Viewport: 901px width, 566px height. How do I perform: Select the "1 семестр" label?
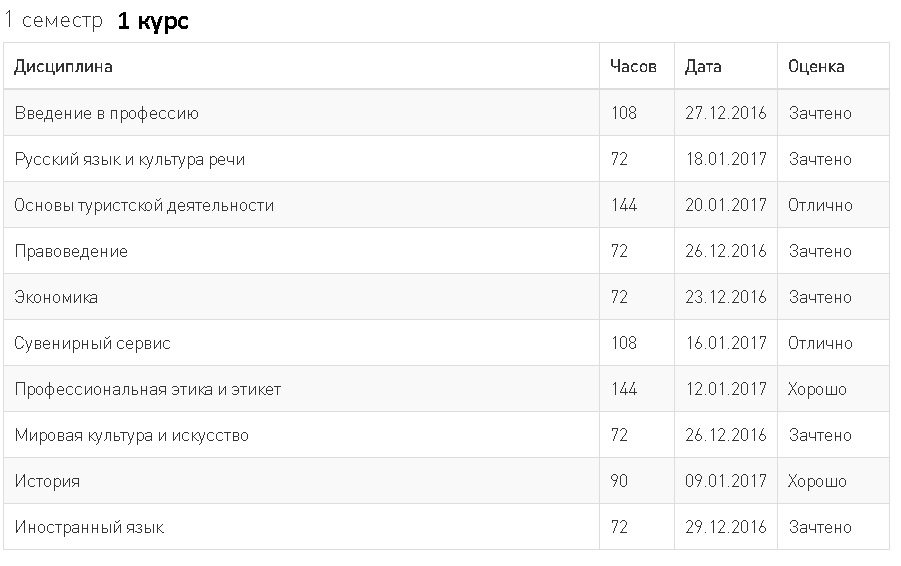tap(52, 21)
